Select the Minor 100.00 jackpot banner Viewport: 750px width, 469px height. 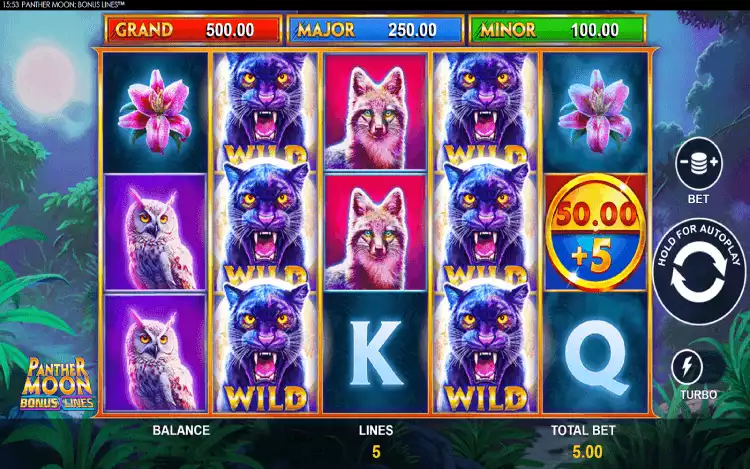coord(558,30)
